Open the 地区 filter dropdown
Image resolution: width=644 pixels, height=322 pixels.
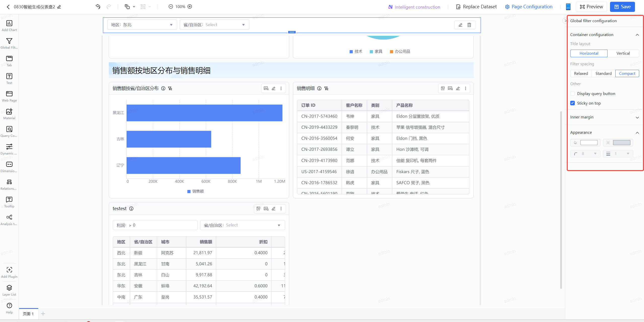[142, 25]
